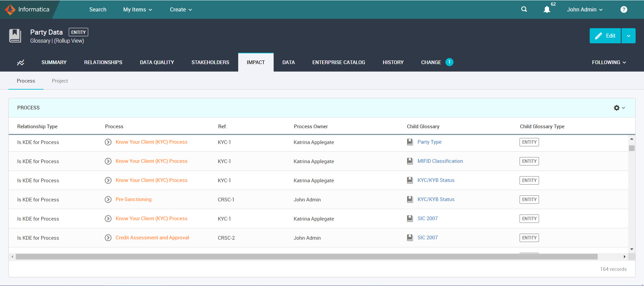The width and height of the screenshot is (644, 286).
Task: Switch to the CHANGE tab
Action: point(431,62)
